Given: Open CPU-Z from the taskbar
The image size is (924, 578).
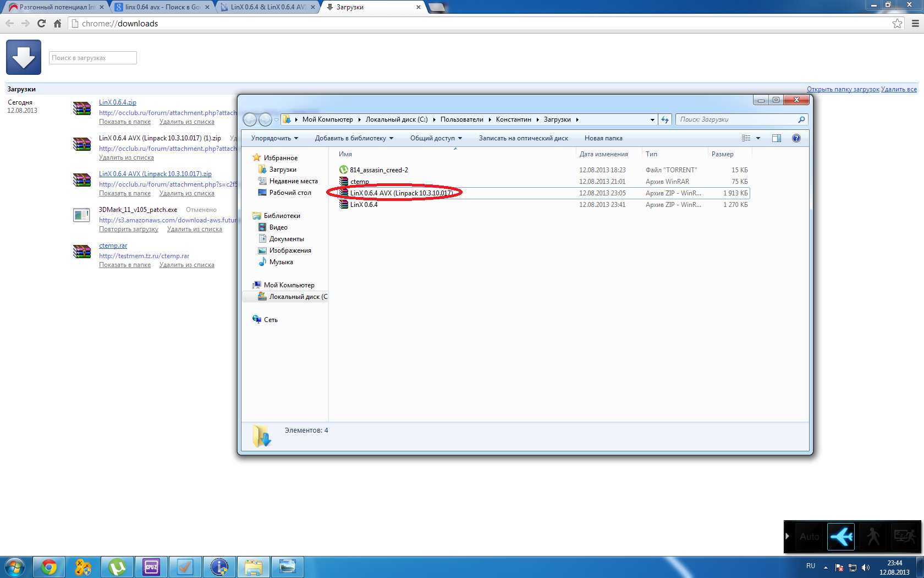Looking at the screenshot, I should click(151, 567).
